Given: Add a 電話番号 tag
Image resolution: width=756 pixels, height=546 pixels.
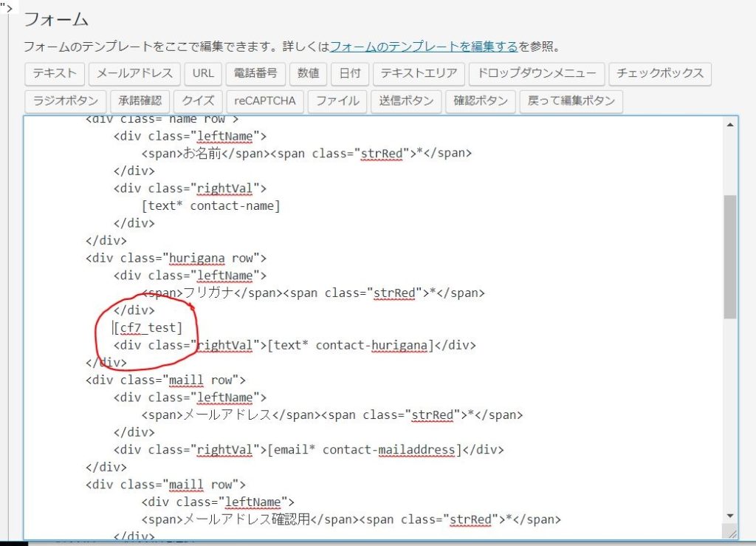Looking at the screenshot, I should pyautogui.click(x=255, y=73).
